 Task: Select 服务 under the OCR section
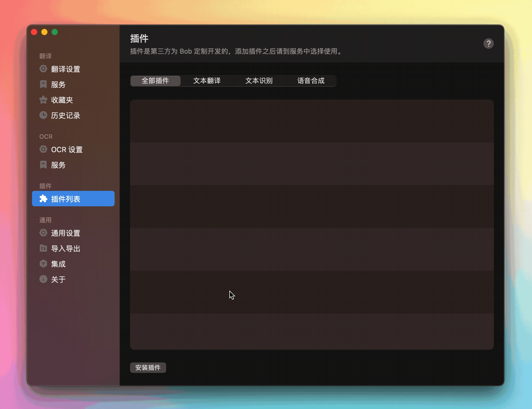(x=58, y=165)
